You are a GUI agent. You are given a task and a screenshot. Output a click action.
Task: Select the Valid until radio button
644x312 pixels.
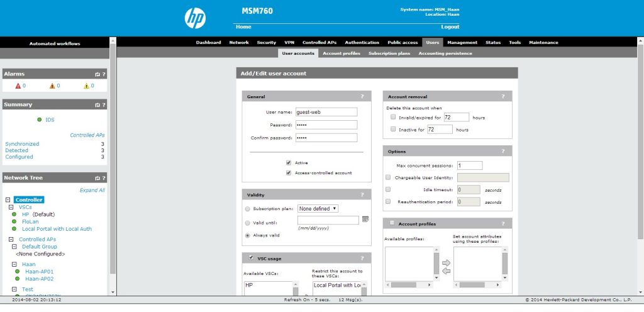click(x=247, y=223)
